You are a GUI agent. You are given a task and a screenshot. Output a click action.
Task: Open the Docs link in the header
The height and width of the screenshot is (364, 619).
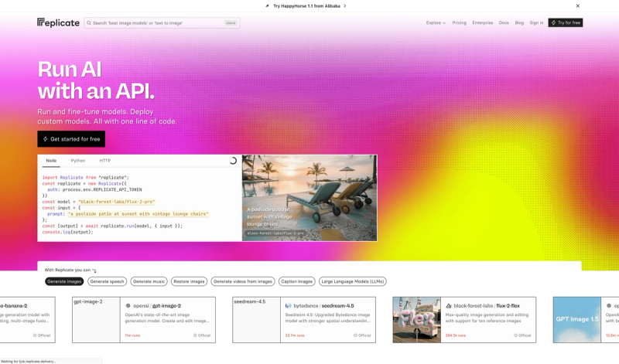click(504, 23)
